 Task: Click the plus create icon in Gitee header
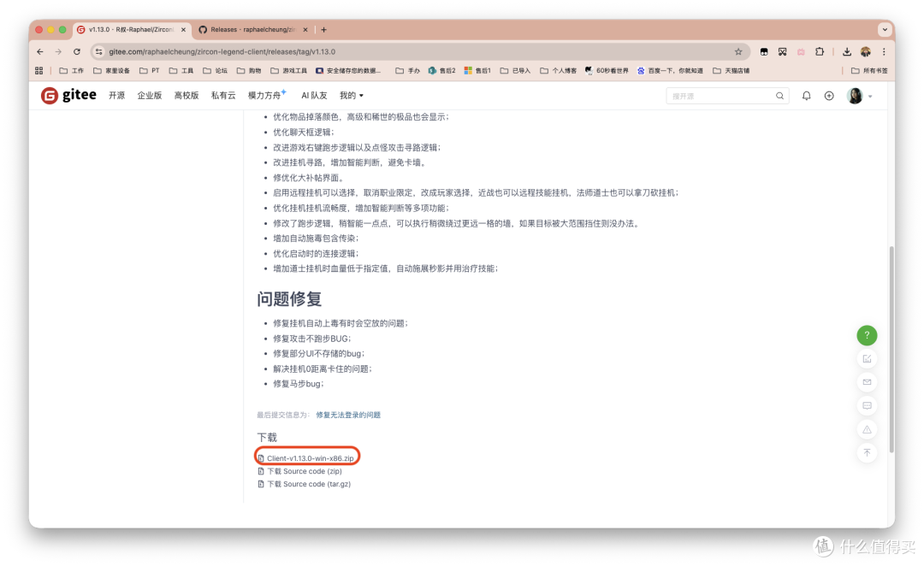pos(829,96)
